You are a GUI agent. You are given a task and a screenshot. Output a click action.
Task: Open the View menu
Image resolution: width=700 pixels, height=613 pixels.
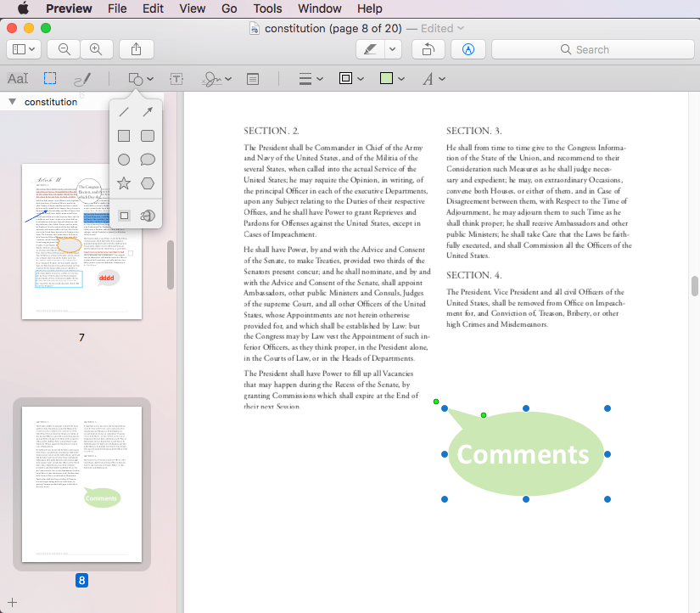pos(192,8)
